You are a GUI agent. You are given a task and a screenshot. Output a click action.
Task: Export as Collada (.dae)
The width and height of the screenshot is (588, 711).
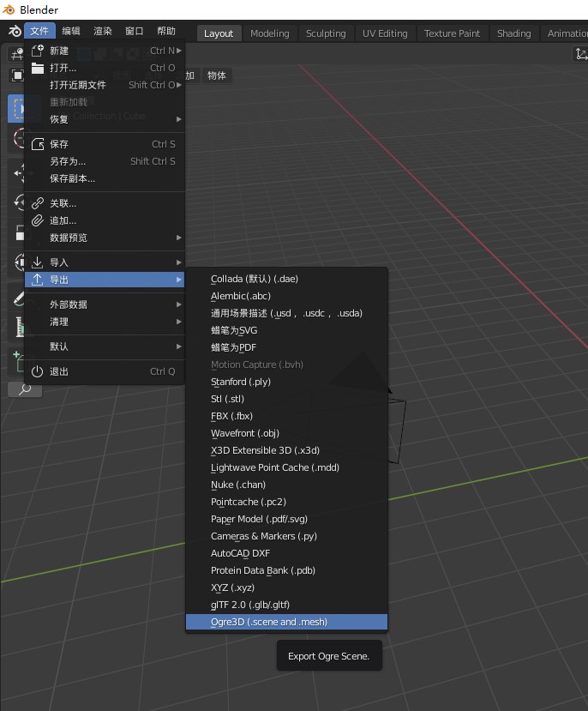[287, 280]
